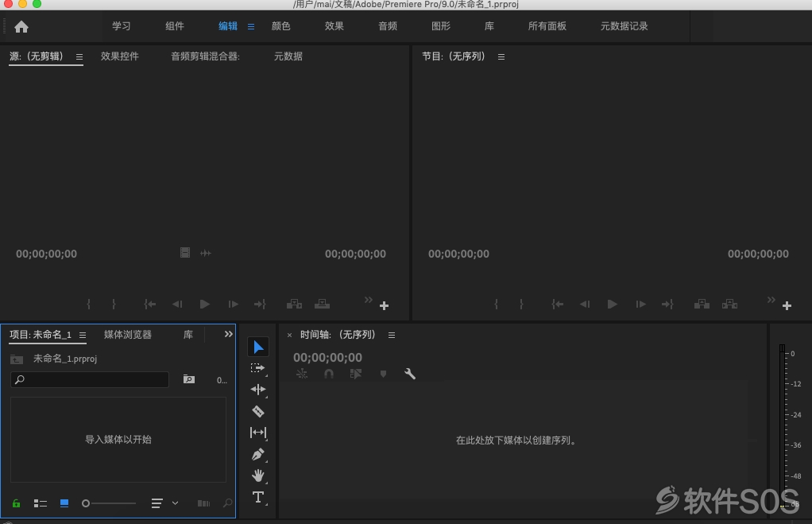Screen dimensions: 812x524
Task: Click Mark In in the Program monitor
Action: [x=496, y=305]
